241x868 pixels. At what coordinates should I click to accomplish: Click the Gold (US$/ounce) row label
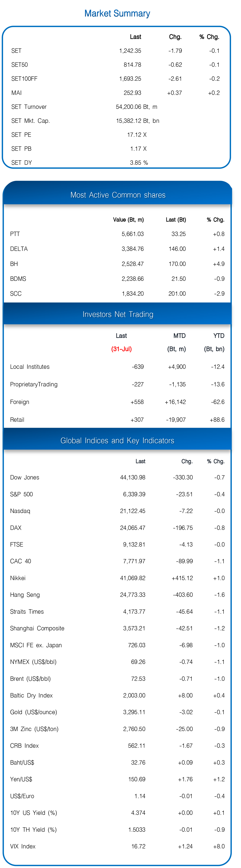(33, 712)
